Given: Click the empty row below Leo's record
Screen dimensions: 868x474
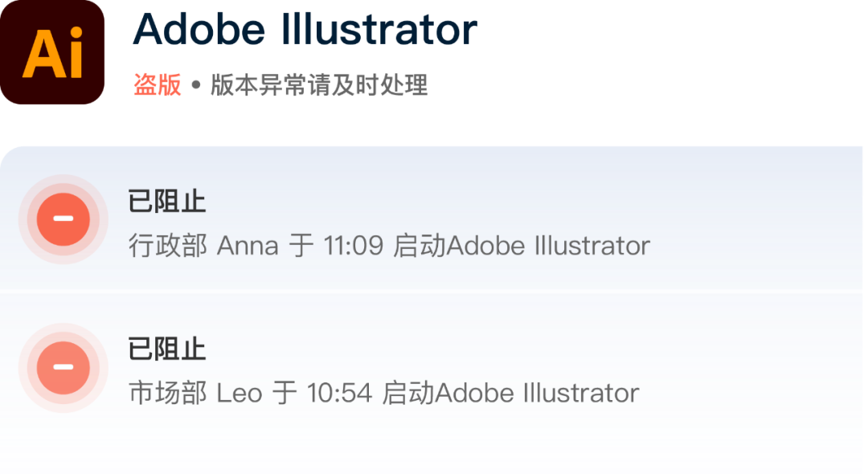Looking at the screenshot, I should (434, 456).
